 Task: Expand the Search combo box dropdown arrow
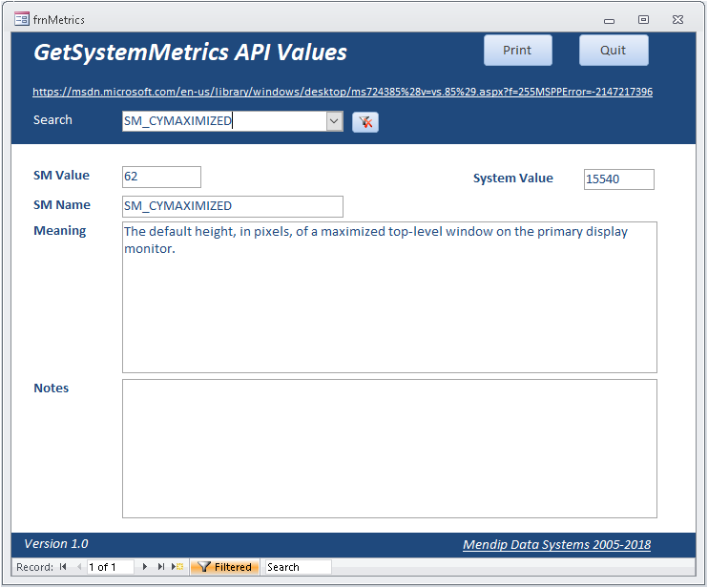tap(334, 121)
